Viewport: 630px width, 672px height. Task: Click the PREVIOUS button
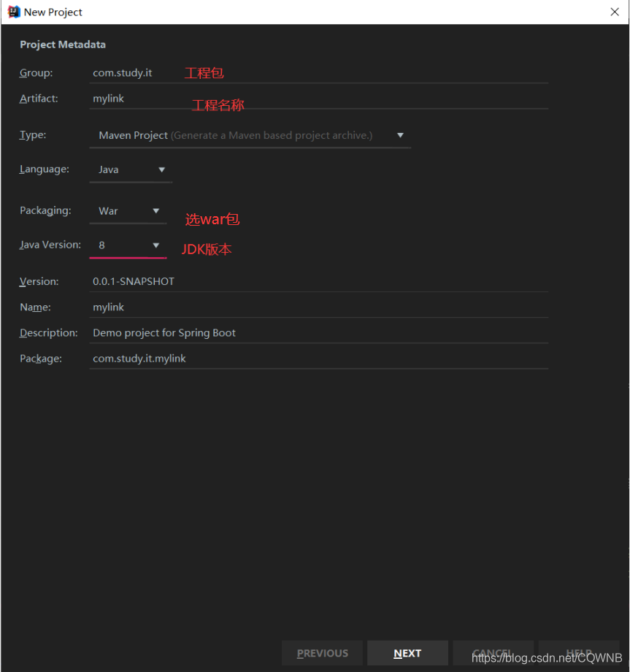point(322,653)
